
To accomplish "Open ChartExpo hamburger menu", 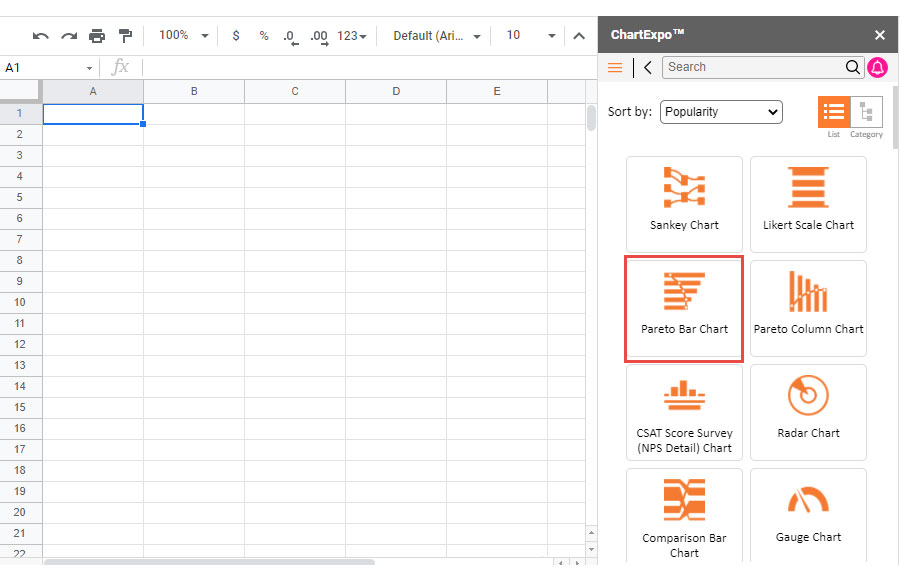I will [615, 68].
